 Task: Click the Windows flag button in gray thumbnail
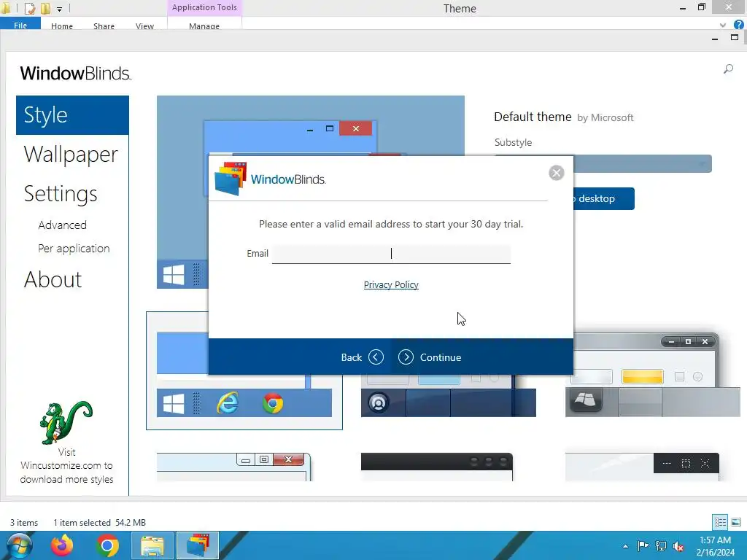[586, 400]
